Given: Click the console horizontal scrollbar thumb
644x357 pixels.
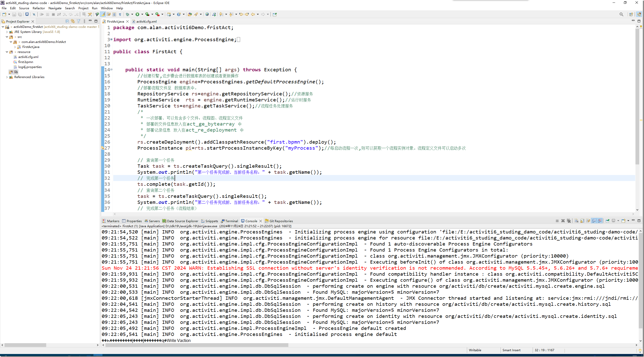Looking at the screenshot, I should 197,345.
